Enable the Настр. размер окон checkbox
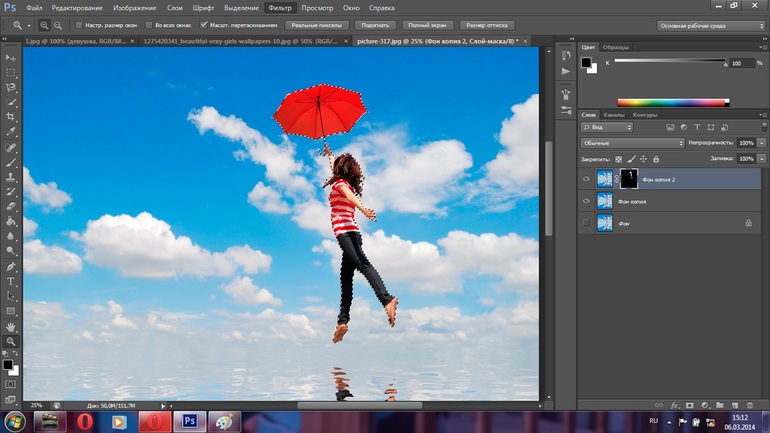This screenshot has height=433, width=770. (x=80, y=25)
